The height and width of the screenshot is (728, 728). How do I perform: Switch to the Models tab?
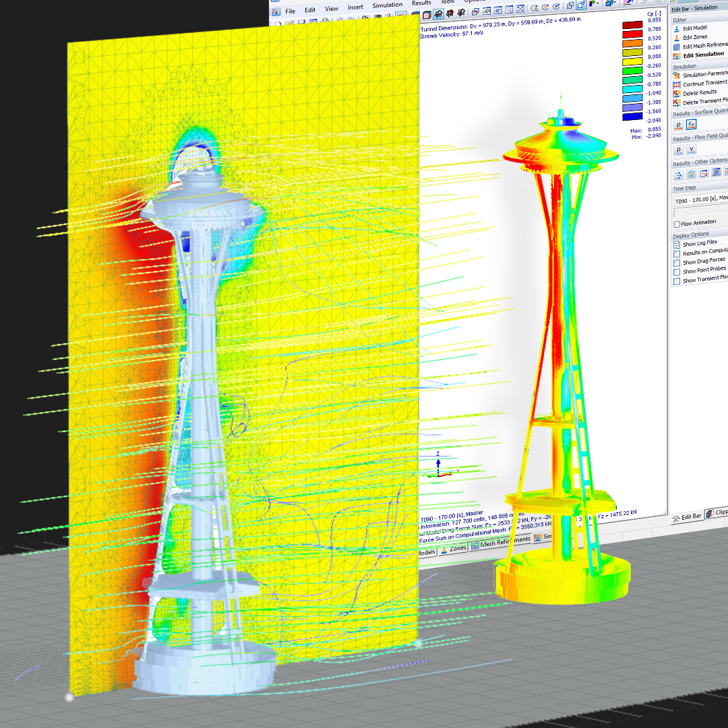pos(427,553)
